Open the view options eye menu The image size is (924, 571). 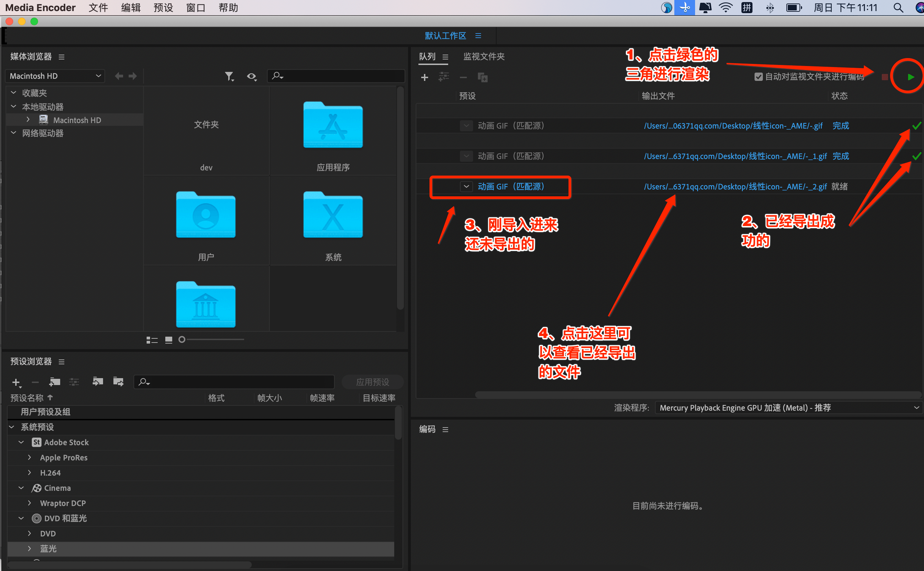point(252,77)
